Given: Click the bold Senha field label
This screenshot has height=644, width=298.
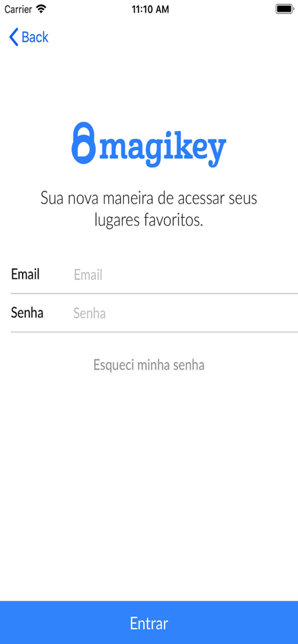Looking at the screenshot, I should point(27,313).
